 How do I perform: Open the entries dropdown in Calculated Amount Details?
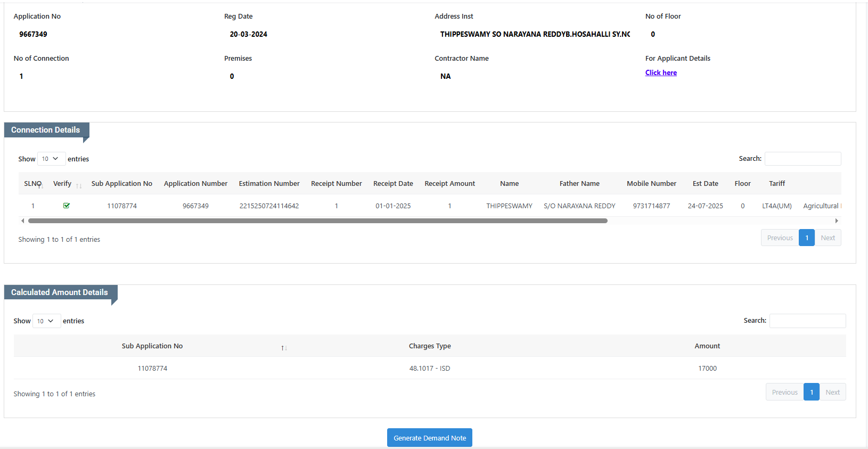click(x=46, y=321)
